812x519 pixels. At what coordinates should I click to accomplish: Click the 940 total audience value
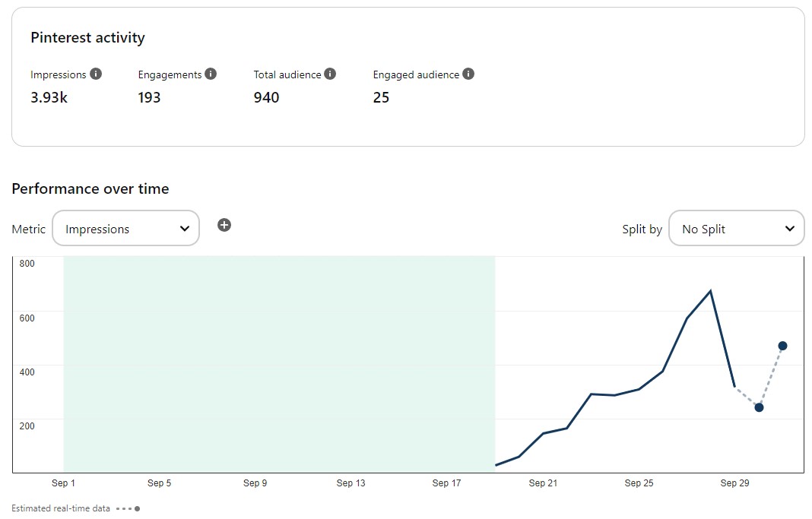(x=266, y=97)
